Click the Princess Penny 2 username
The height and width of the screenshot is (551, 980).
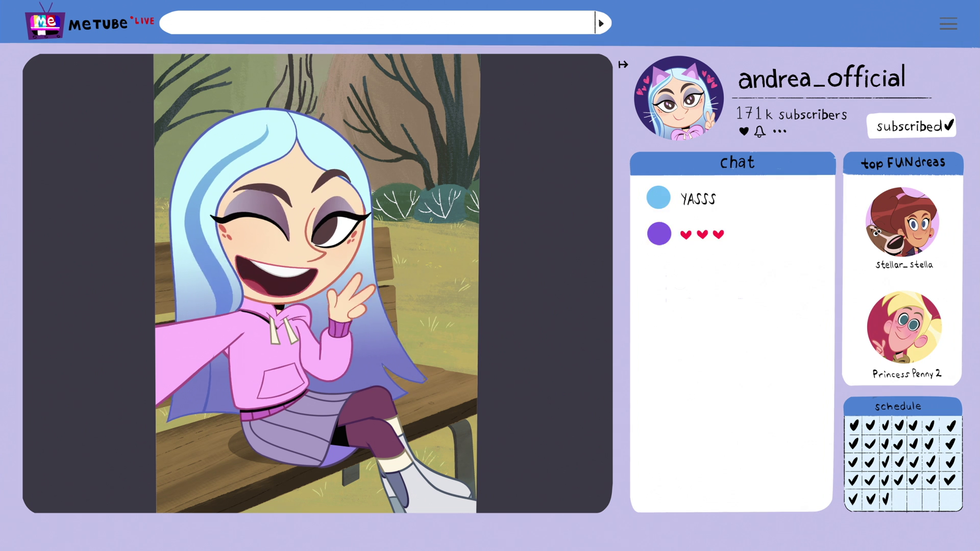[906, 374]
